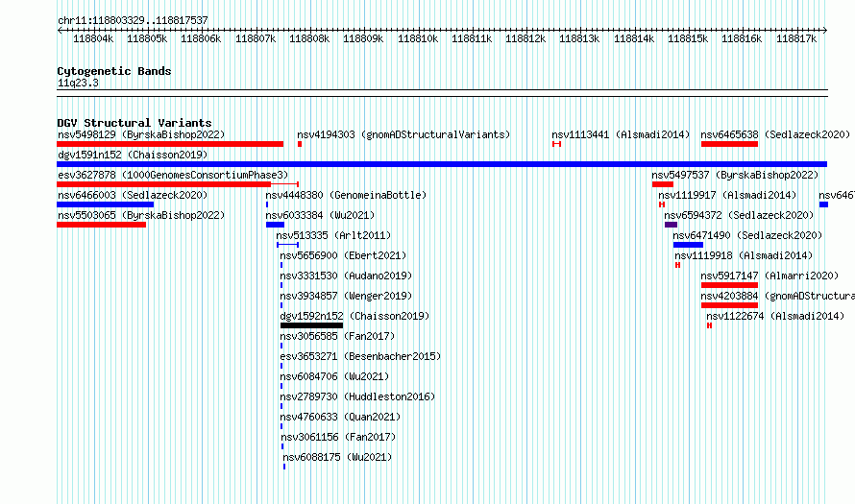Click the 118813k ruler tick label
Image resolution: width=855 pixels, height=504 pixels.
pyautogui.click(x=579, y=38)
